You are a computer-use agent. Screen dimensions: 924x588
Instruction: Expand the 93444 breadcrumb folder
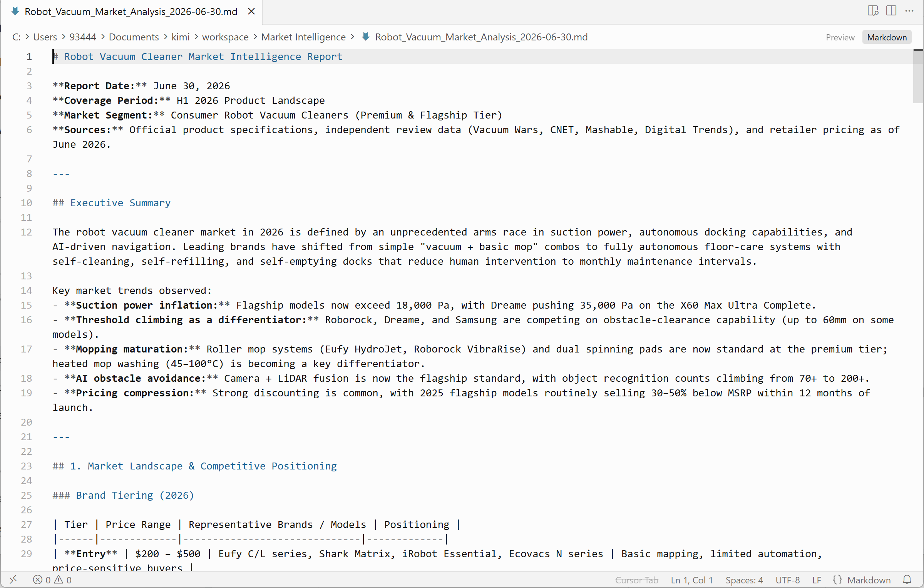83,37
